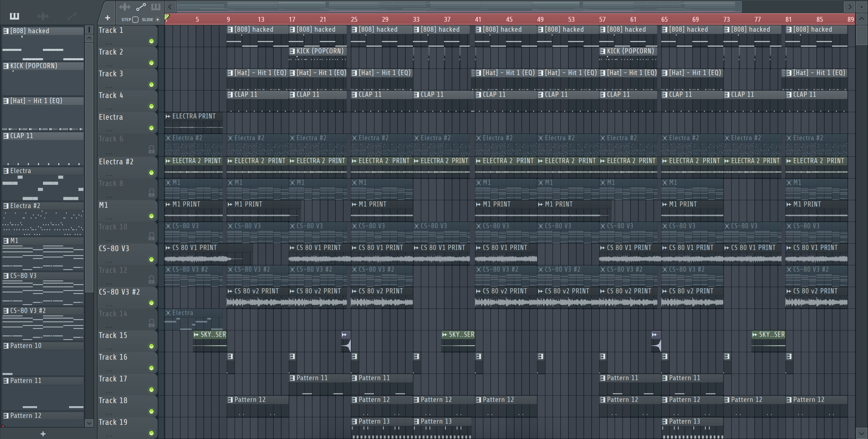Click the picker panel vertical scrollbar thumb
The width and height of the screenshot is (868, 439).
point(89,168)
